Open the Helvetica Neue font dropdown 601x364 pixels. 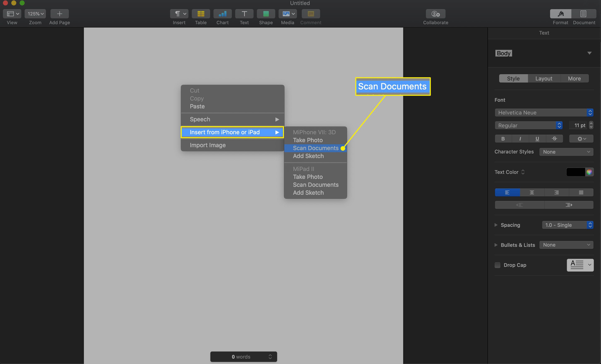tap(544, 112)
